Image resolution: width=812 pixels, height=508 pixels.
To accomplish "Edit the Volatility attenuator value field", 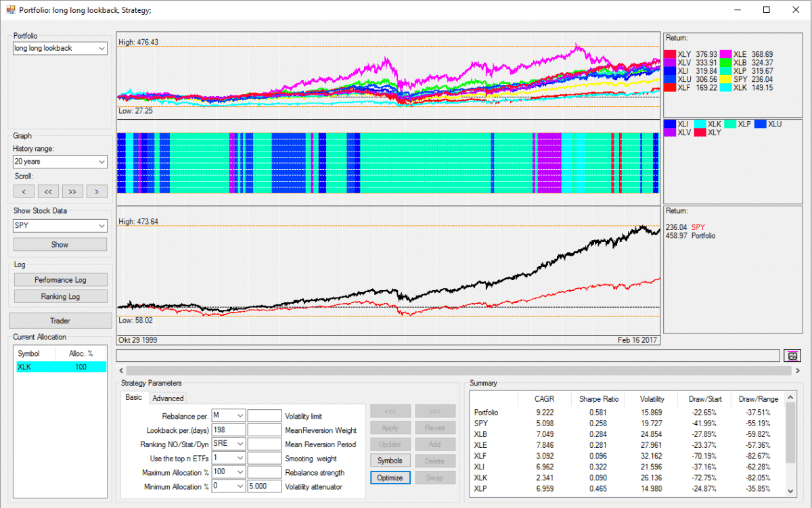I will [x=264, y=486].
